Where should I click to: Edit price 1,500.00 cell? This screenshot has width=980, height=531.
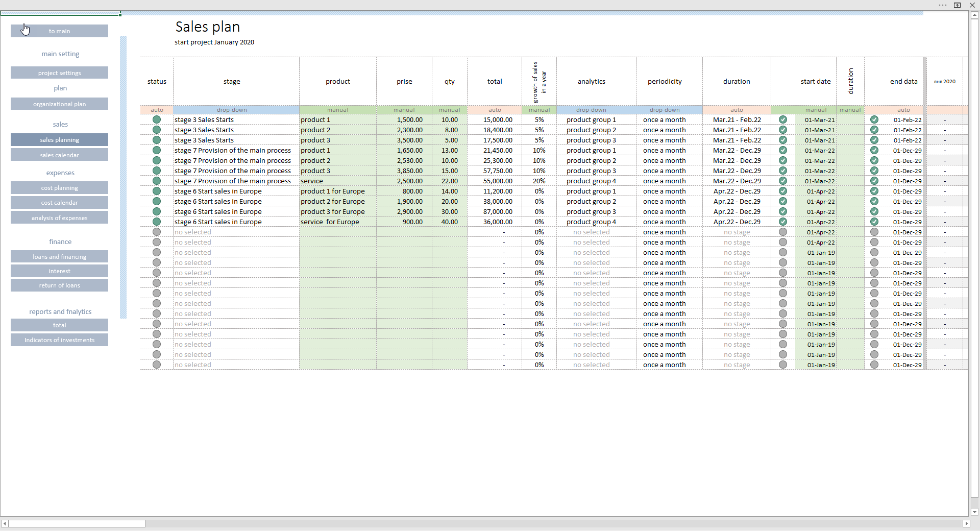(x=404, y=119)
